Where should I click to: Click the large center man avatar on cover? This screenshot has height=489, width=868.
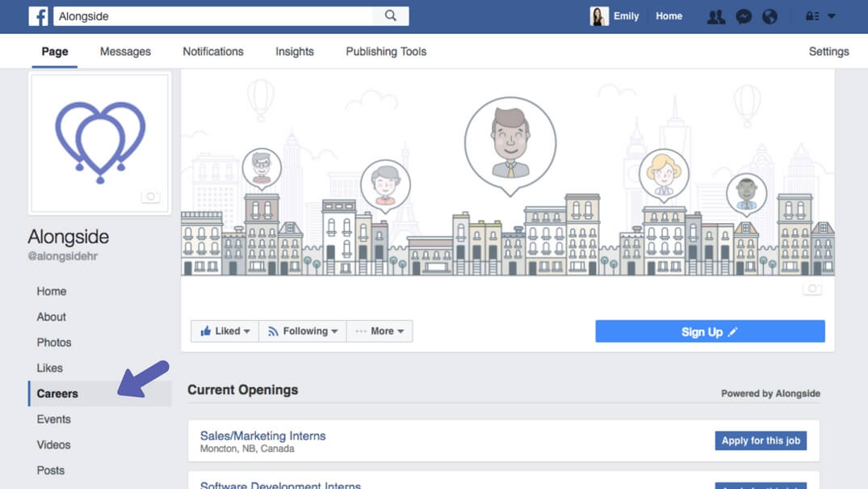click(x=510, y=143)
